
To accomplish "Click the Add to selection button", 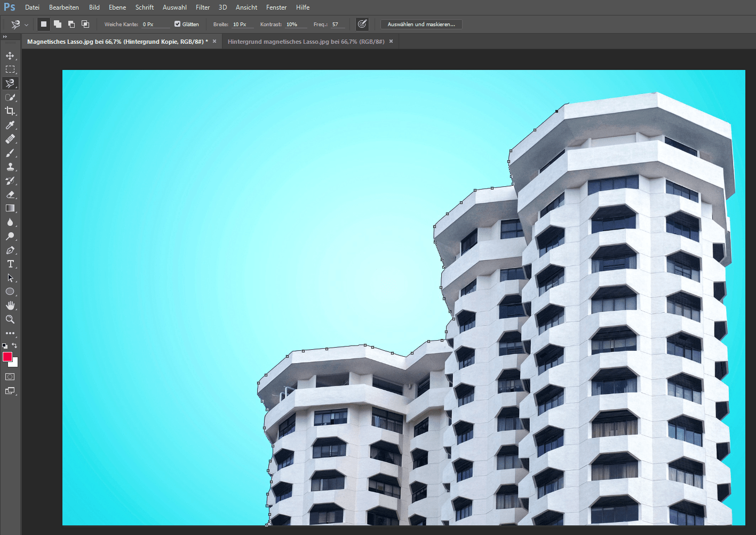I will point(58,24).
